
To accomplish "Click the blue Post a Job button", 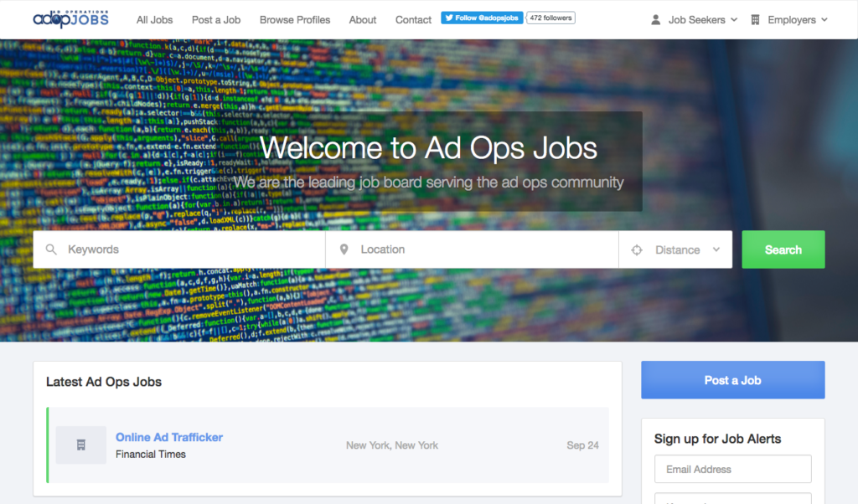I will (x=732, y=379).
